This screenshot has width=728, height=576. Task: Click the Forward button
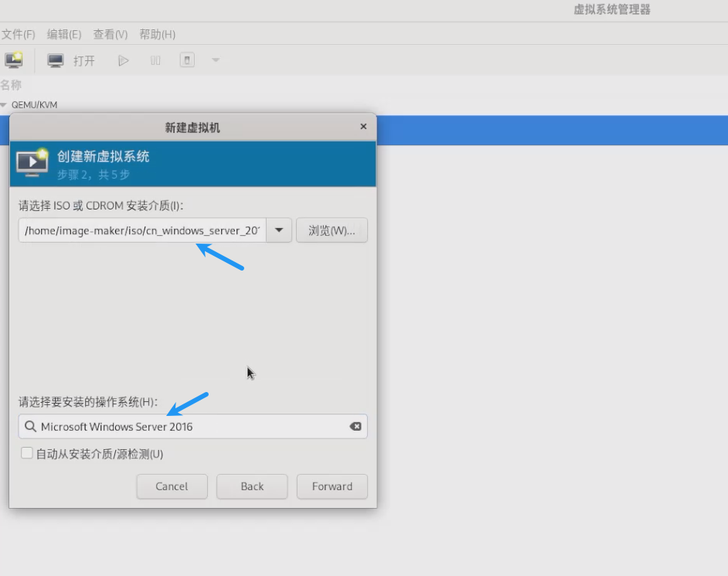click(x=332, y=486)
